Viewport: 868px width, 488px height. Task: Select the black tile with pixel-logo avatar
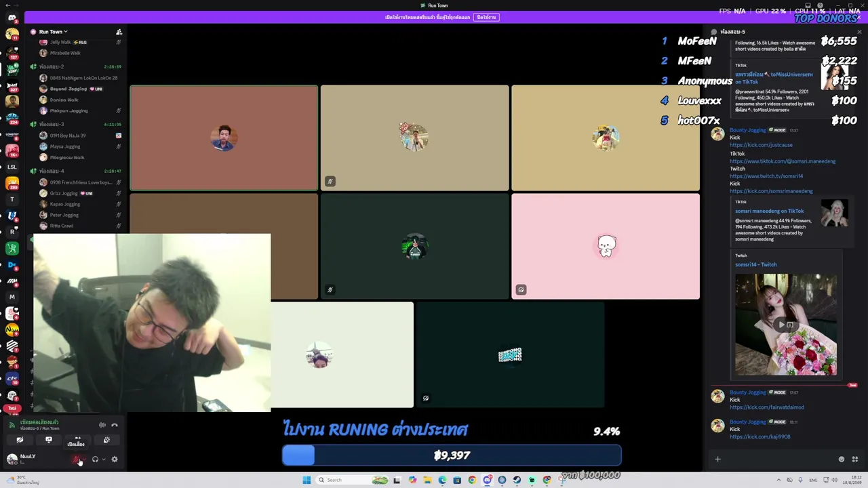510,355
